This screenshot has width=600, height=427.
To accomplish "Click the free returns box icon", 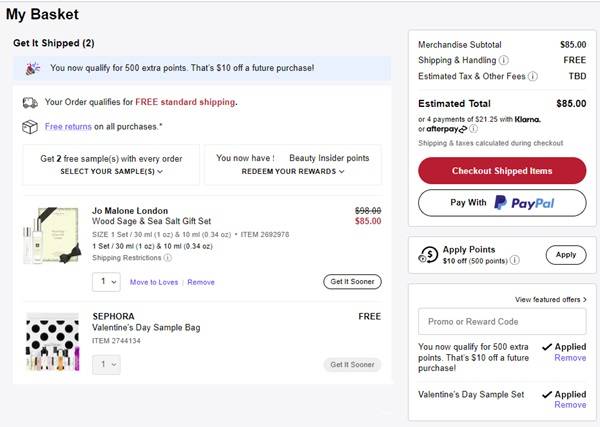I will pos(30,127).
